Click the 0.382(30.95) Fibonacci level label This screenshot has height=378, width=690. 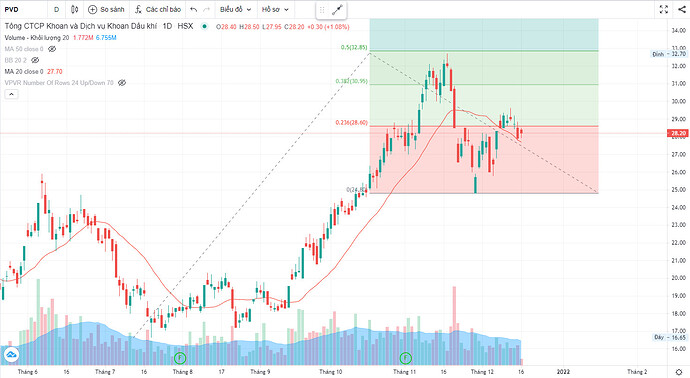pos(351,81)
